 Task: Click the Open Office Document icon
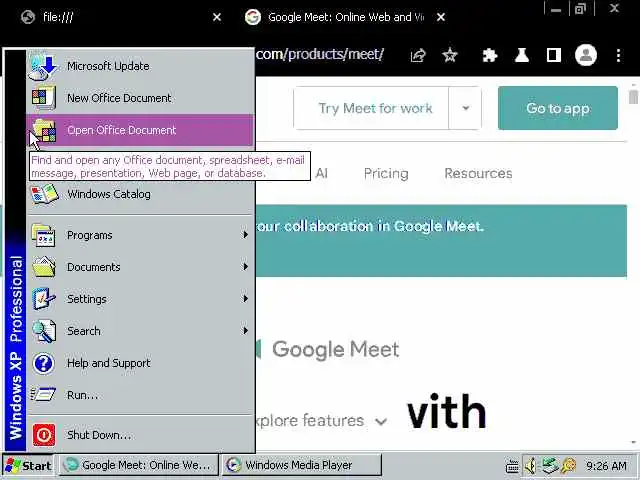point(43,130)
